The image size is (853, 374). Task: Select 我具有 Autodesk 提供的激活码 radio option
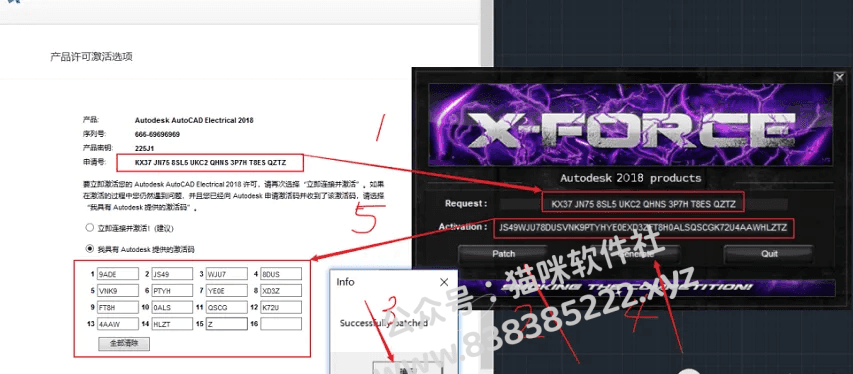(89, 249)
